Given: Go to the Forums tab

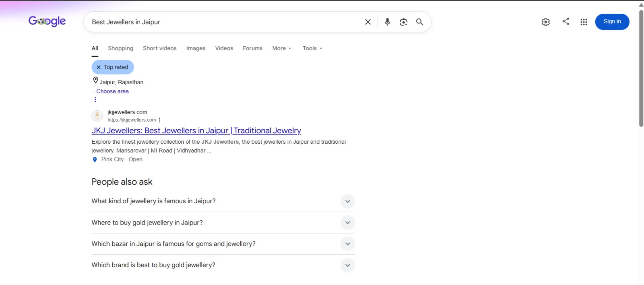Looking at the screenshot, I should click(253, 48).
